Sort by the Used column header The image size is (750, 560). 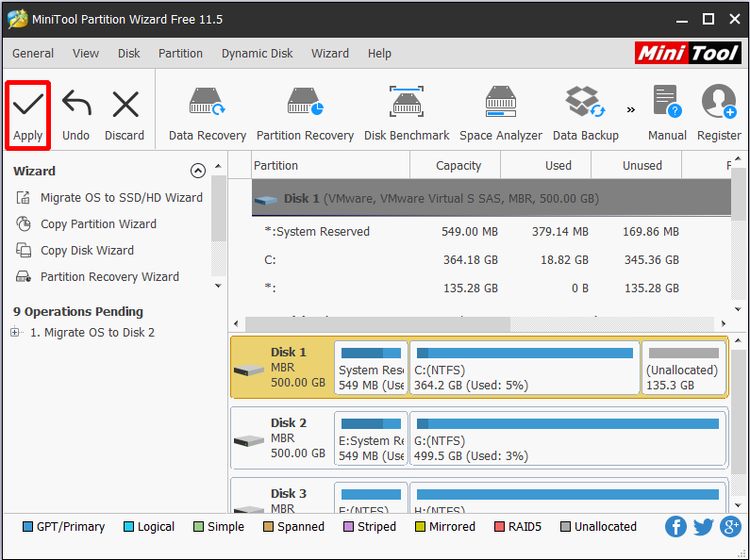click(x=546, y=165)
